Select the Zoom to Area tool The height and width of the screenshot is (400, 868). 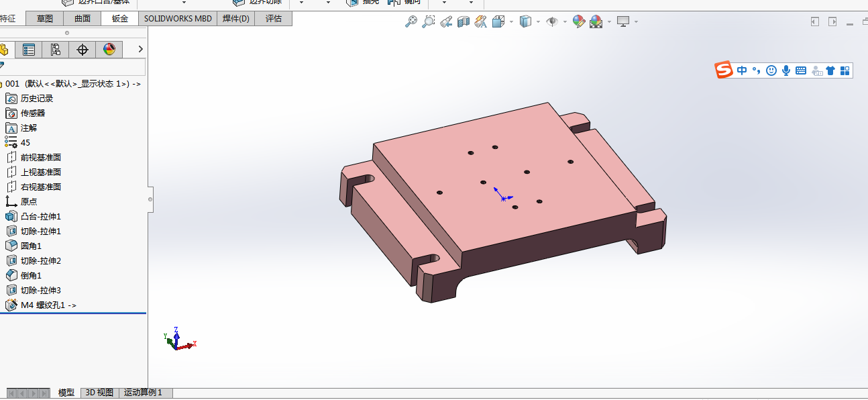point(429,21)
